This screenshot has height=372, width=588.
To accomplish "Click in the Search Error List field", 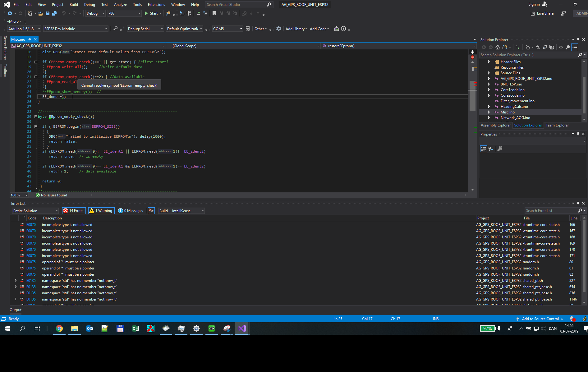I will (551, 211).
